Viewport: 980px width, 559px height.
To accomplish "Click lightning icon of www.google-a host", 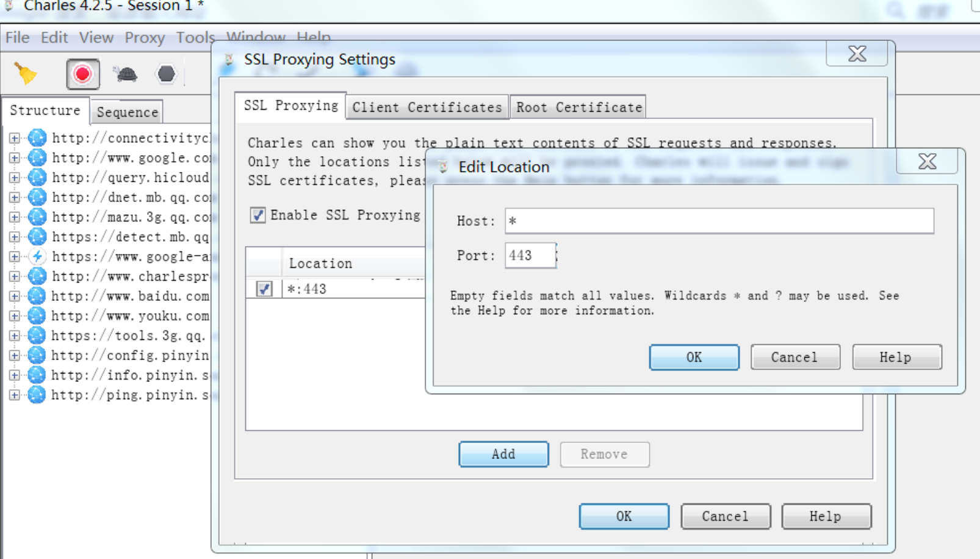I will [x=37, y=256].
